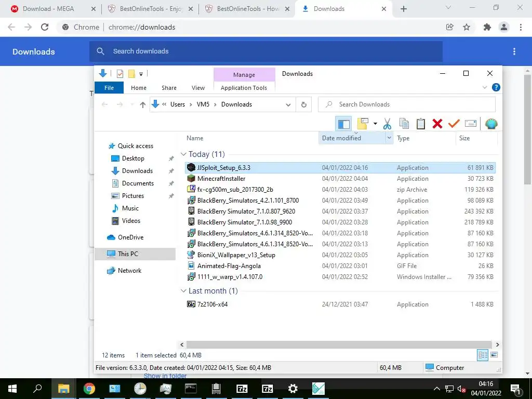The width and height of the screenshot is (532, 399).
Task: Open the Application Tools ribbon tab
Action: click(244, 87)
